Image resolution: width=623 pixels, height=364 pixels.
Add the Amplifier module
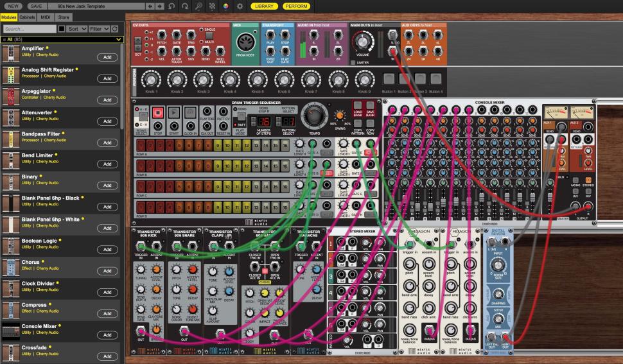point(107,57)
